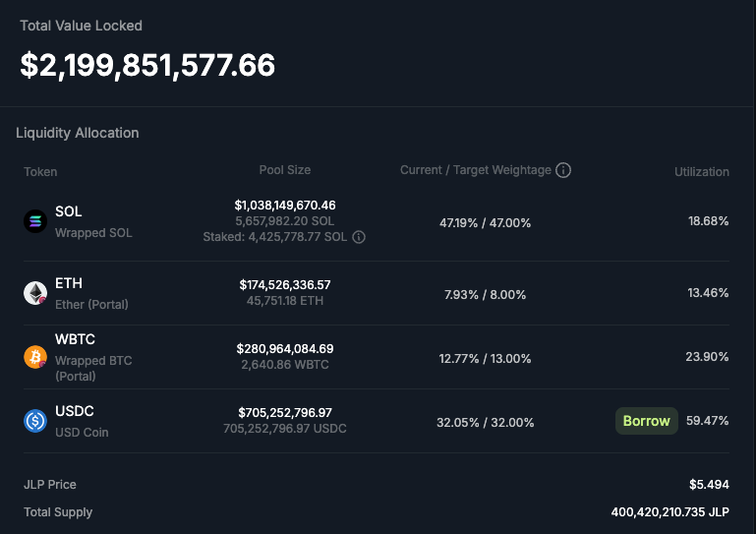Click the USDC coin icon
The width and height of the screenshot is (756, 534).
click(35, 421)
